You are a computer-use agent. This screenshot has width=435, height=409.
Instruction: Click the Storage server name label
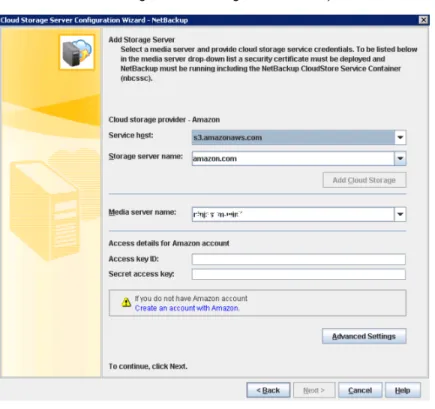tap(146, 156)
